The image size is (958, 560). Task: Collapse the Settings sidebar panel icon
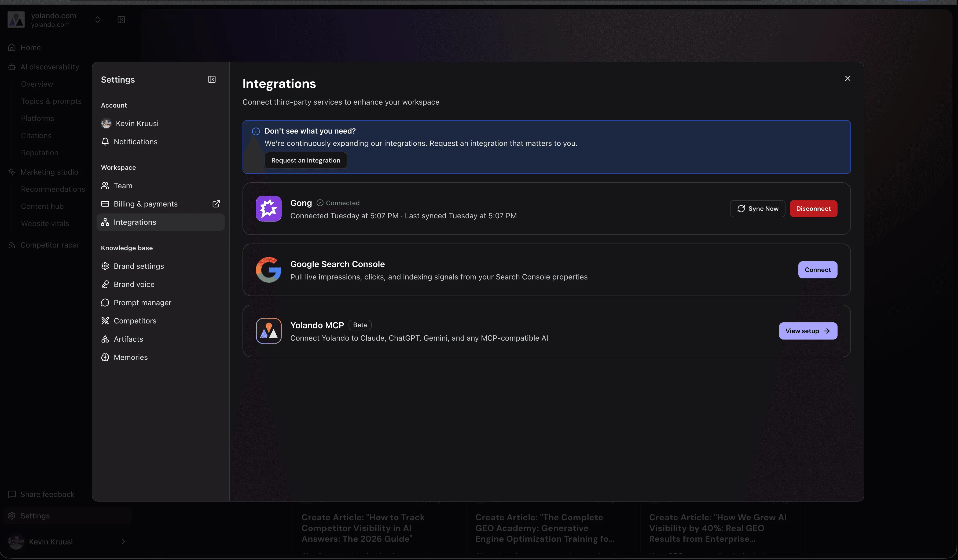[212, 79]
